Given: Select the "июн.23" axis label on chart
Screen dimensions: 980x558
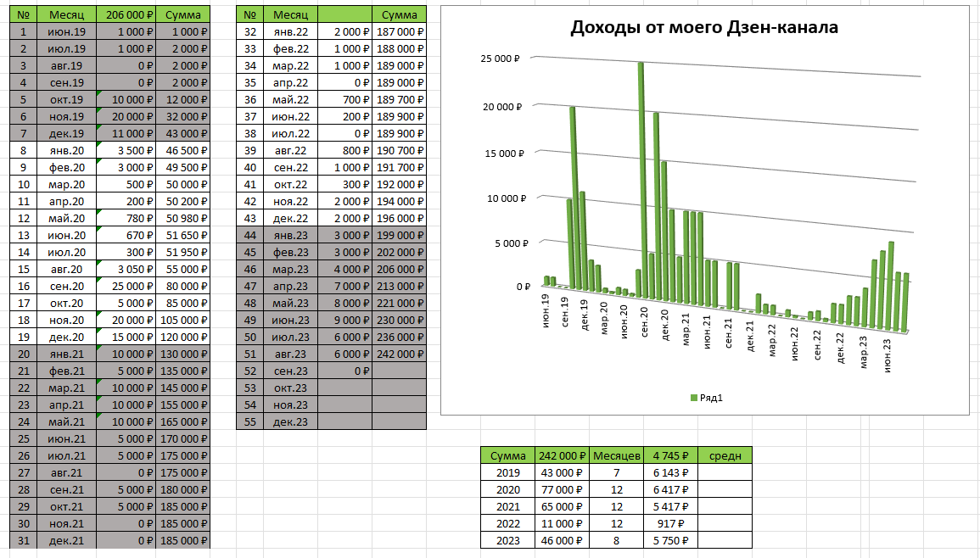Looking at the screenshot, I should 888,355.
